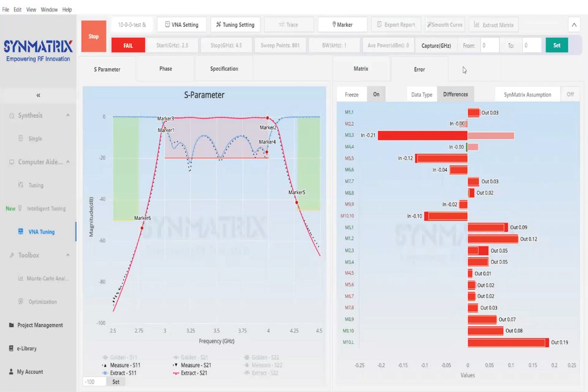Open the Help menu
588x392 pixels.
67,9
